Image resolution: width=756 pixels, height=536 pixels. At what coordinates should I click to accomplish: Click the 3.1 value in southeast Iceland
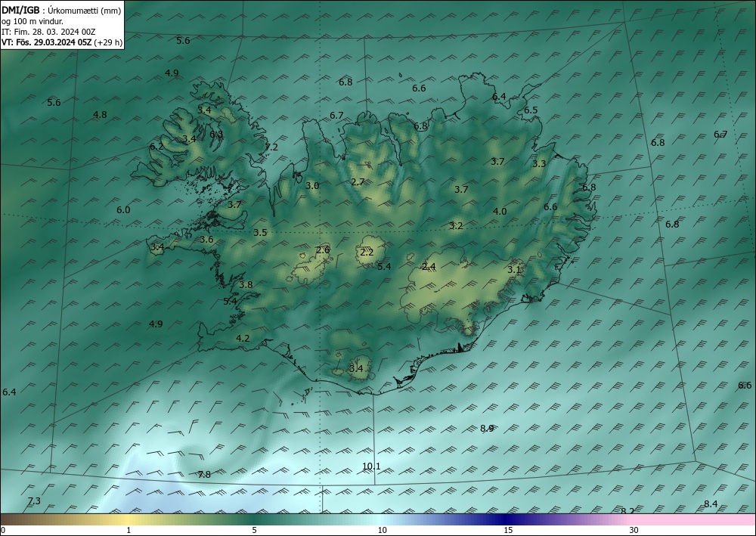[x=514, y=269]
